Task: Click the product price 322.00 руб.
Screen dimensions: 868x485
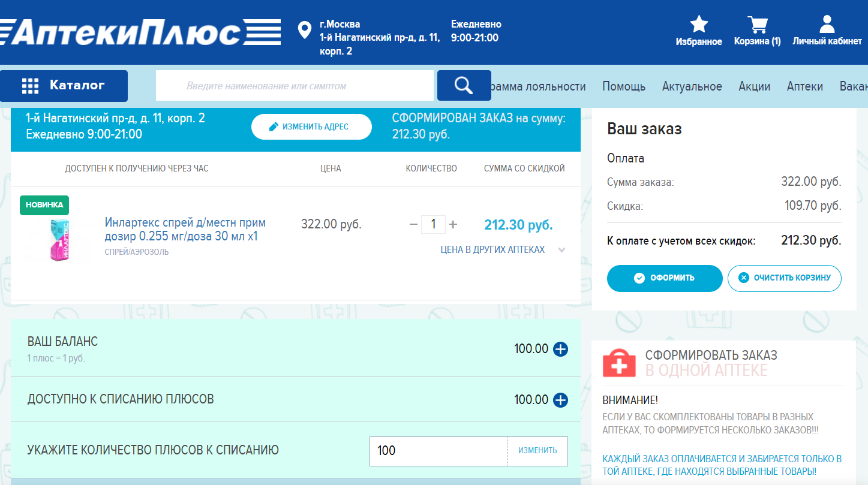Action: coord(331,225)
